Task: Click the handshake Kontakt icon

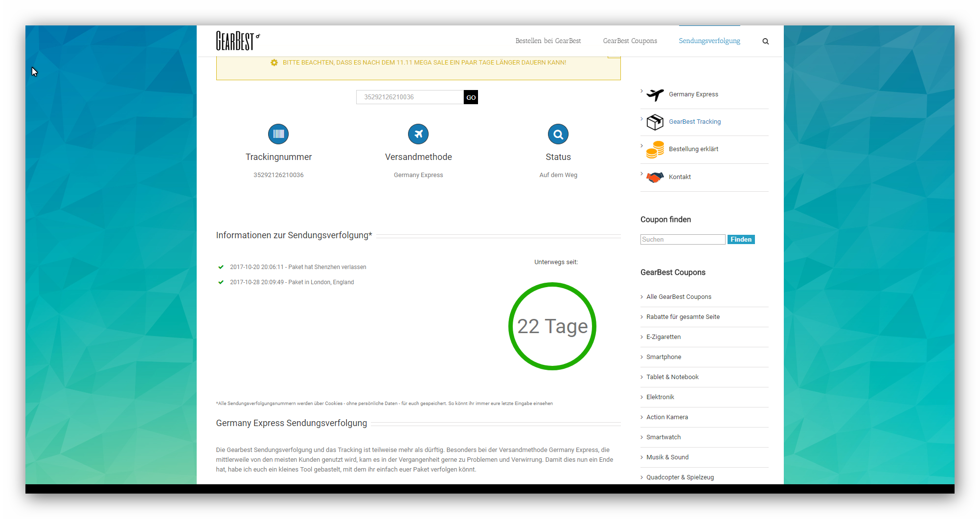Action: 655,177
